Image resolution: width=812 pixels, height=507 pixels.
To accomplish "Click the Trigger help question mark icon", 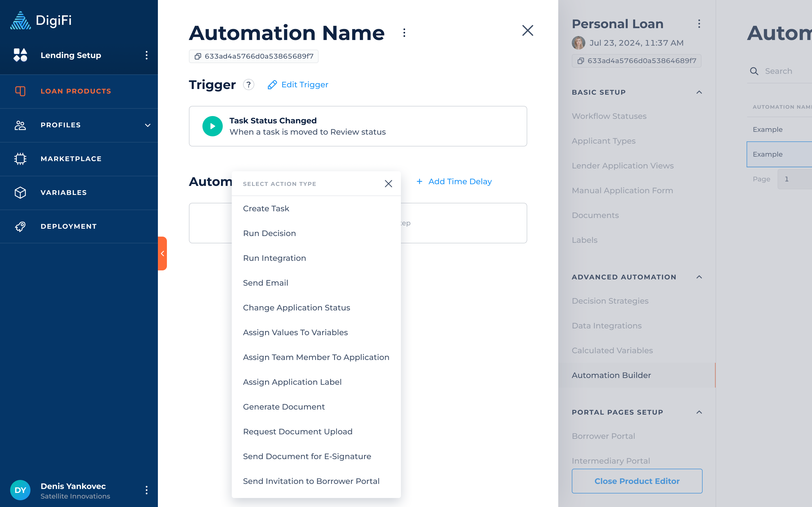I will (x=248, y=84).
